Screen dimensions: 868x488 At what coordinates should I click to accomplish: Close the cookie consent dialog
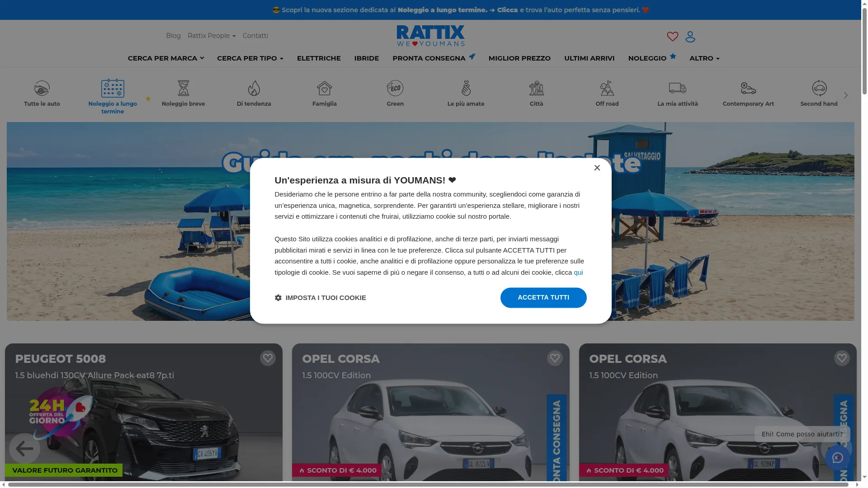(x=597, y=168)
